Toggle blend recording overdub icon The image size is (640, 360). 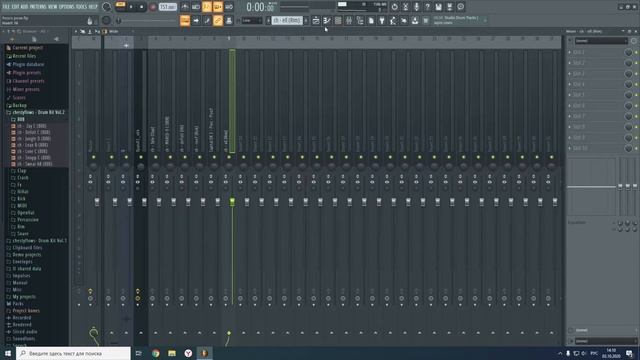tap(218, 7)
